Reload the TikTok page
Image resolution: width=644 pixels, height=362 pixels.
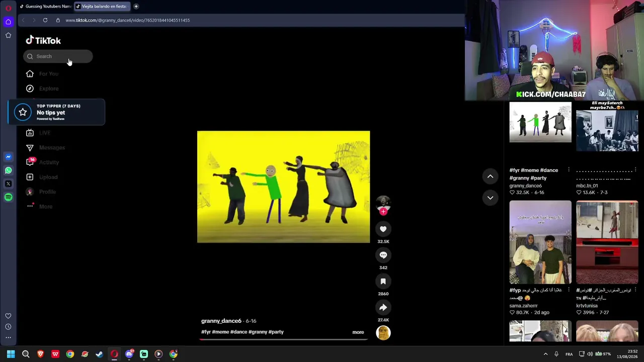pyautogui.click(x=45, y=20)
